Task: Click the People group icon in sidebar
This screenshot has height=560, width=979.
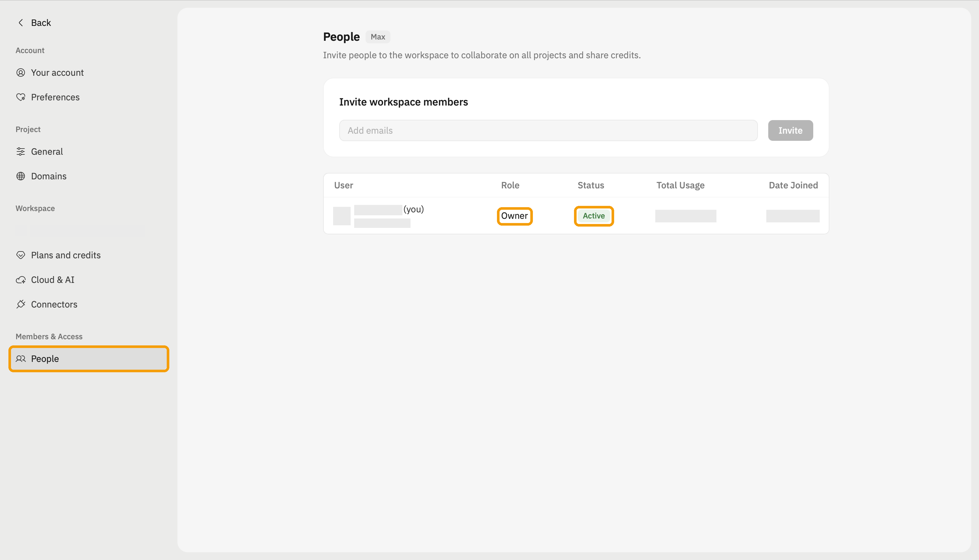Action: pyautogui.click(x=21, y=358)
